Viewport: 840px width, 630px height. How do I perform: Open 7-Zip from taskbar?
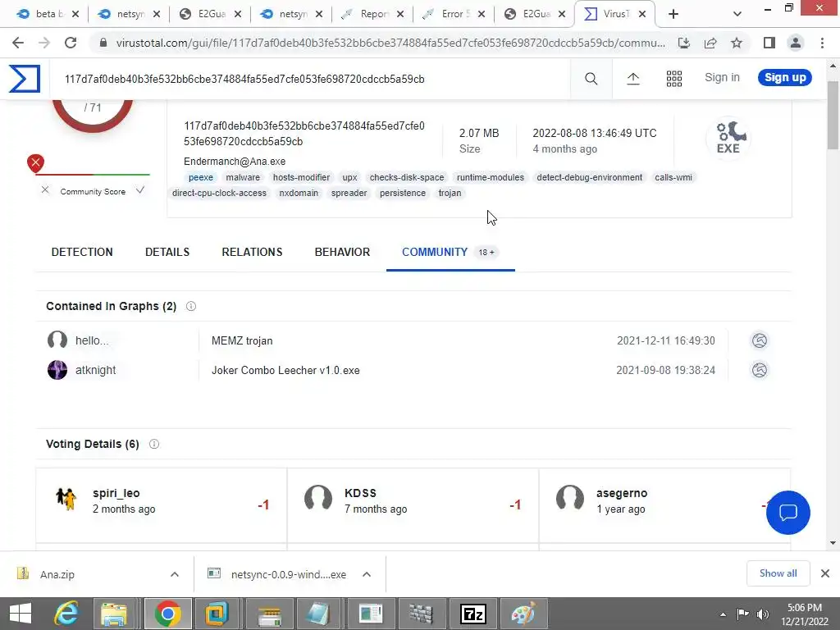pyautogui.click(x=473, y=614)
